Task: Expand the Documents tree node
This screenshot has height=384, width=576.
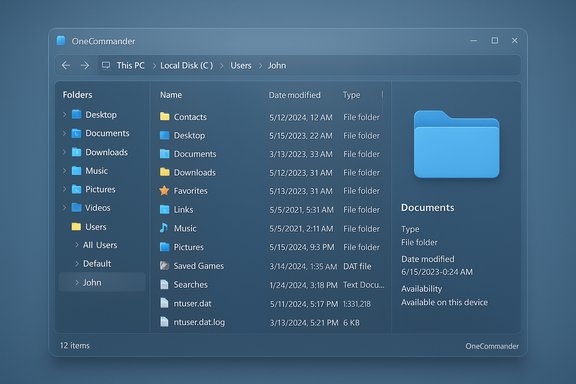Action: coord(64,133)
